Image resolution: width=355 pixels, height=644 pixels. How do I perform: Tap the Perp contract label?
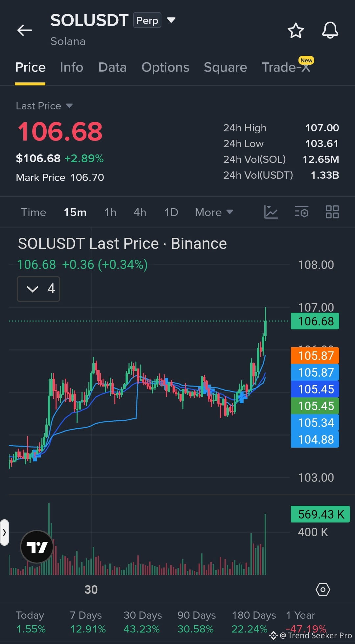pyautogui.click(x=147, y=20)
